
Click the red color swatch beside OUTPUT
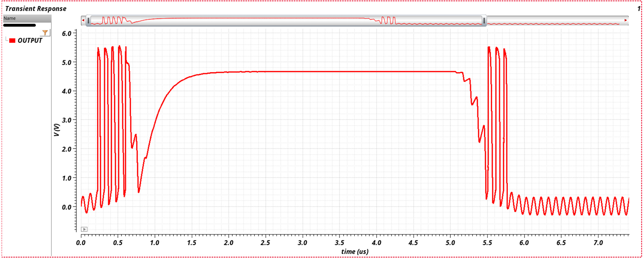tap(12, 40)
